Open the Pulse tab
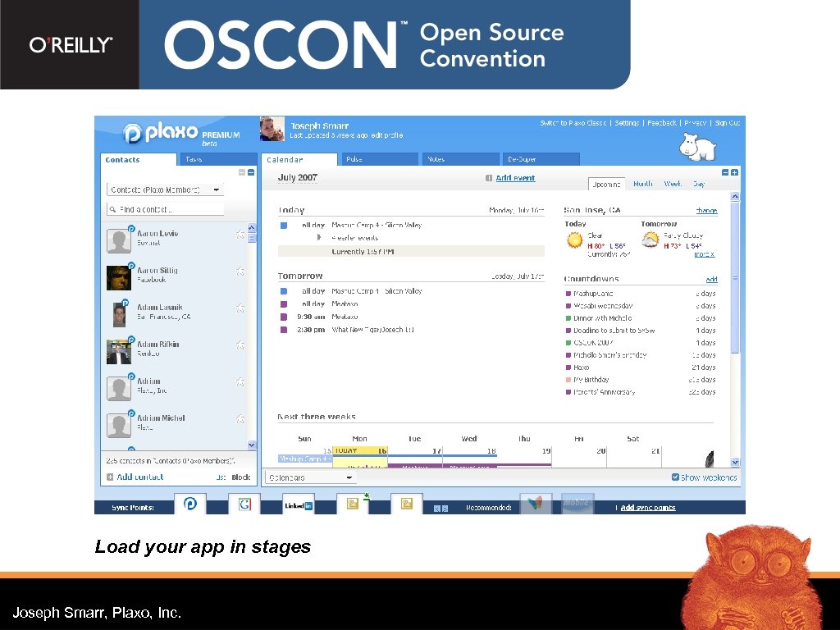Screen dimensions: 840x630 click(379, 159)
